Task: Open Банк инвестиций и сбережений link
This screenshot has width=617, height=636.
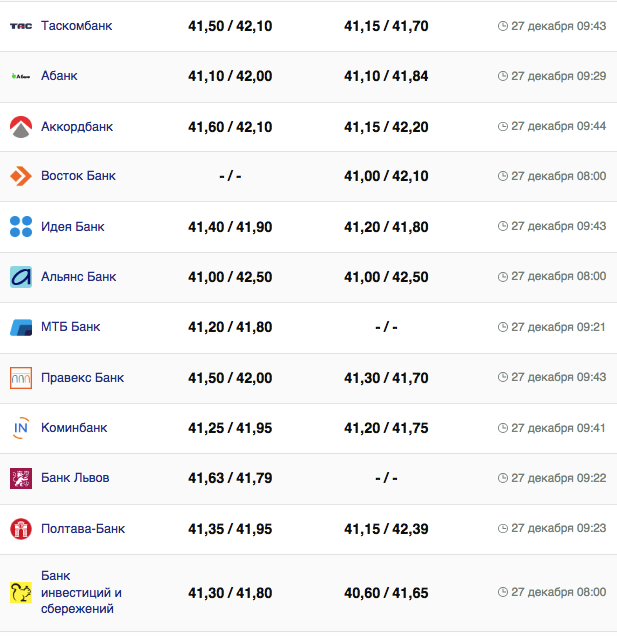Action: [81, 593]
